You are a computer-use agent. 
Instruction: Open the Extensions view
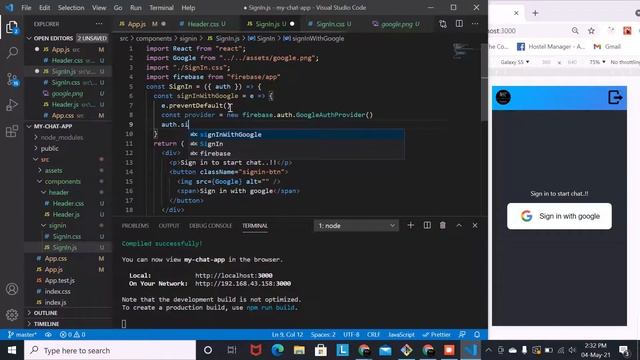pos(12,131)
